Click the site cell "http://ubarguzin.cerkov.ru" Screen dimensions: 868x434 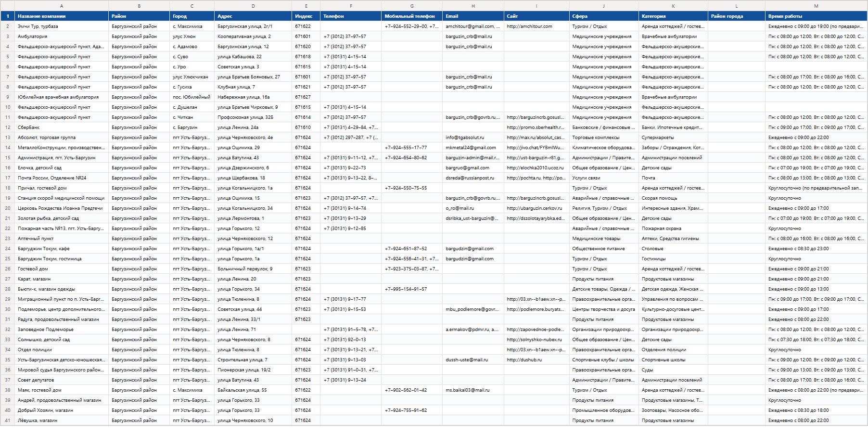(536, 208)
